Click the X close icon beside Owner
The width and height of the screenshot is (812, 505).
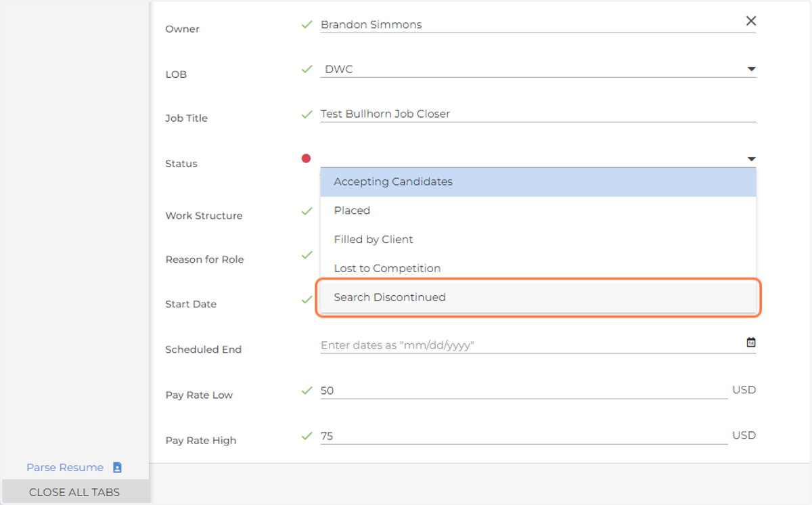click(x=750, y=21)
